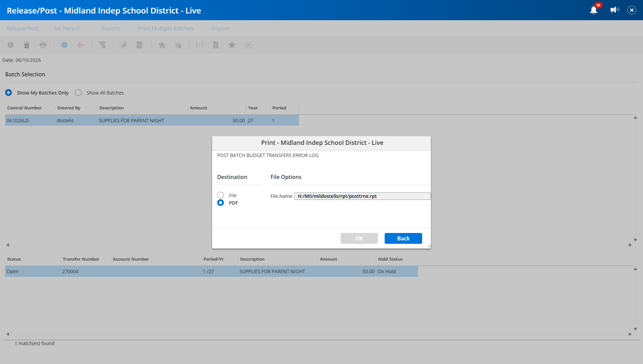Click the column layout toolbar icon

point(200,45)
